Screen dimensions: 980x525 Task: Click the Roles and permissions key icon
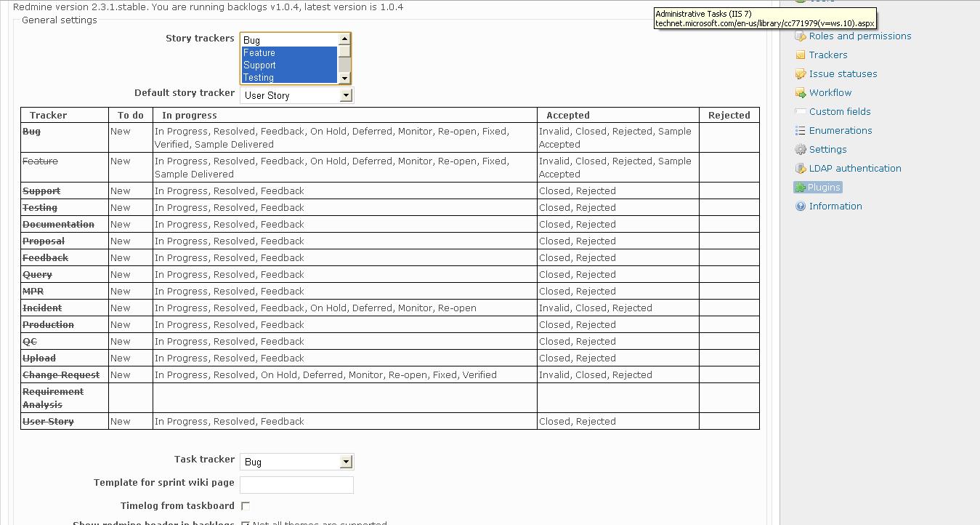800,36
